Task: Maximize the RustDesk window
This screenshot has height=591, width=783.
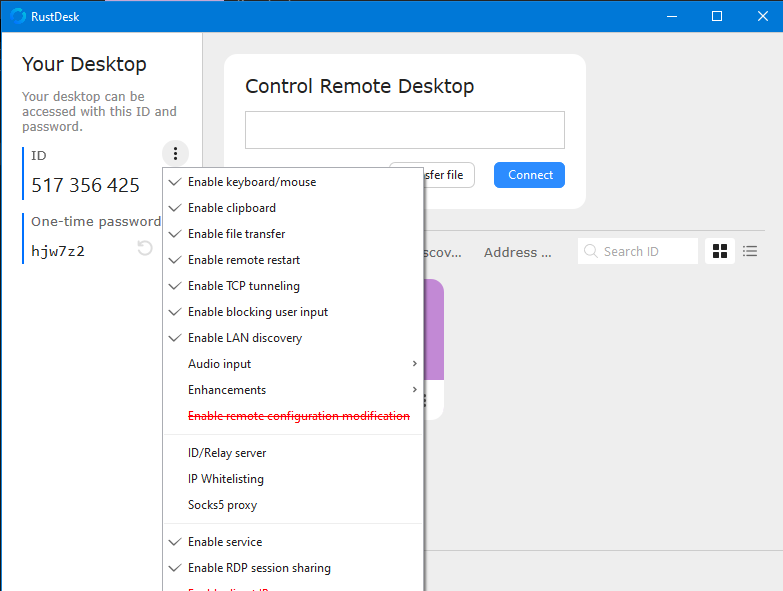Action: [x=717, y=16]
